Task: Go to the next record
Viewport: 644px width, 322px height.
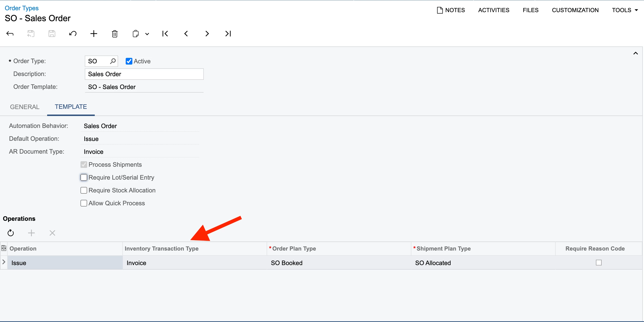Action: click(x=207, y=34)
